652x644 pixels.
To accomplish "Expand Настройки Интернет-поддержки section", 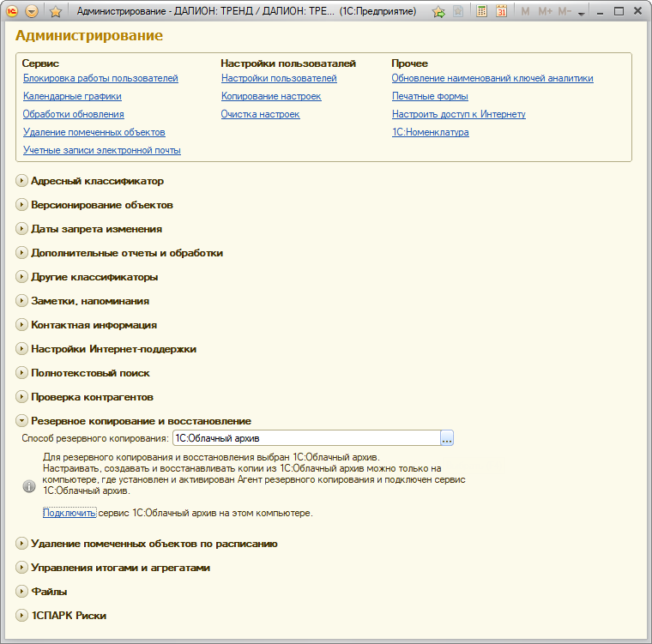I will (21, 349).
